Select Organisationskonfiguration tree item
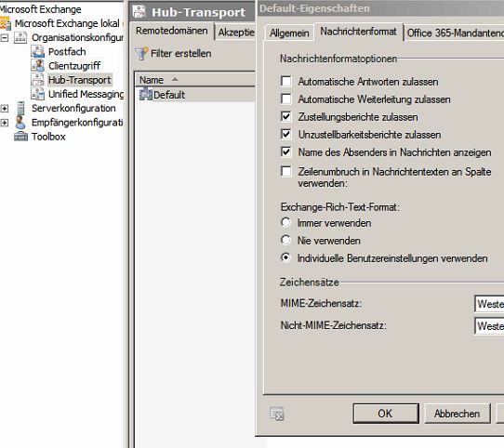The width and height of the screenshot is (504, 448). click(77, 37)
